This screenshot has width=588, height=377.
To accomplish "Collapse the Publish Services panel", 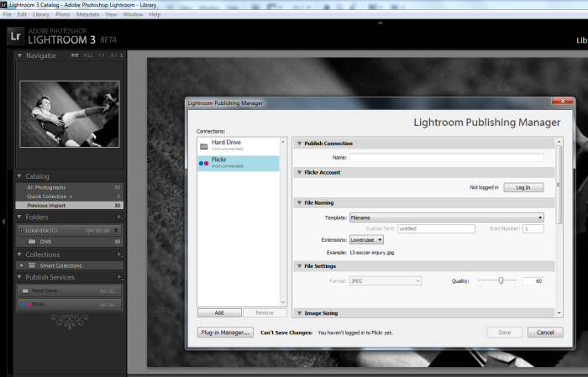I will click(19, 277).
